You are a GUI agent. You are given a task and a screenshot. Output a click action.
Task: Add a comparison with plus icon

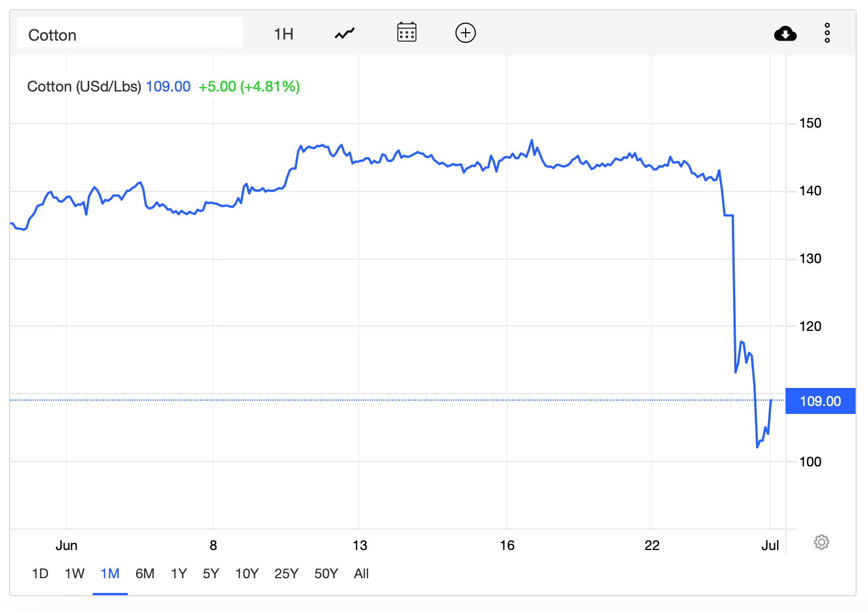[466, 33]
